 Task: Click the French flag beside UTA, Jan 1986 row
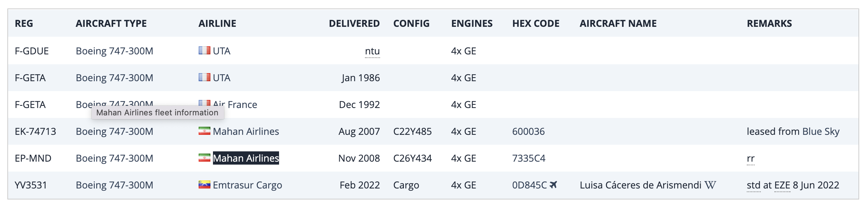pyautogui.click(x=204, y=77)
